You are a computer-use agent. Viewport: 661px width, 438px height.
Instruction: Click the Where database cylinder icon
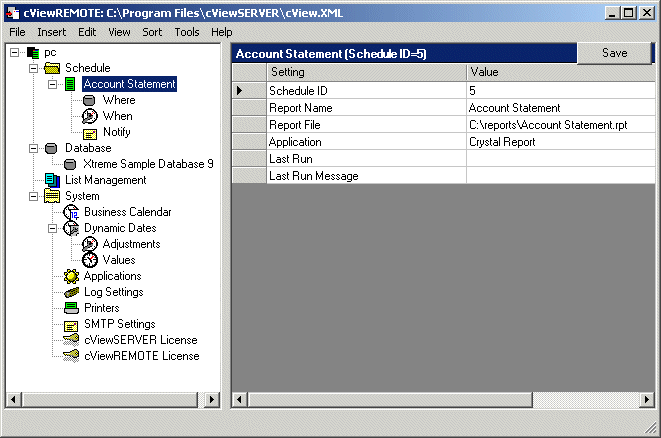click(89, 100)
